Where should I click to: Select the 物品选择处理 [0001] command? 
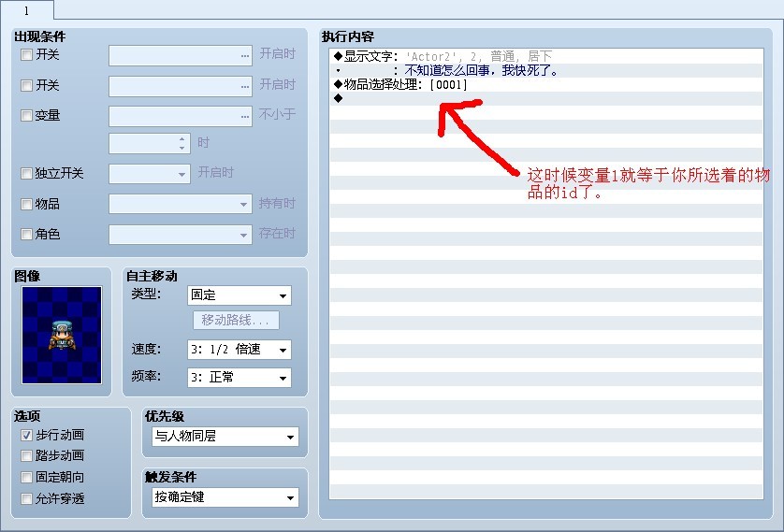point(546,84)
